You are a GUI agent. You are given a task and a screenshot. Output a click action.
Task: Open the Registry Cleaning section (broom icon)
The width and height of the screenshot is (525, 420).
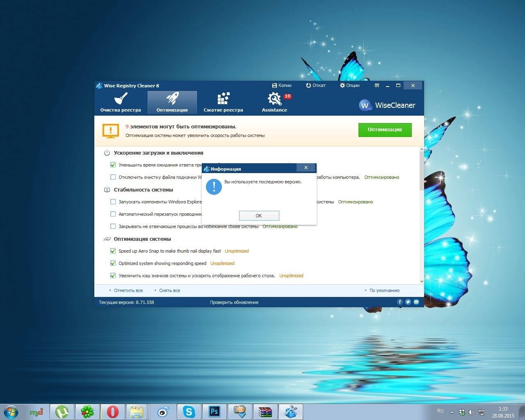pyautogui.click(x=121, y=102)
